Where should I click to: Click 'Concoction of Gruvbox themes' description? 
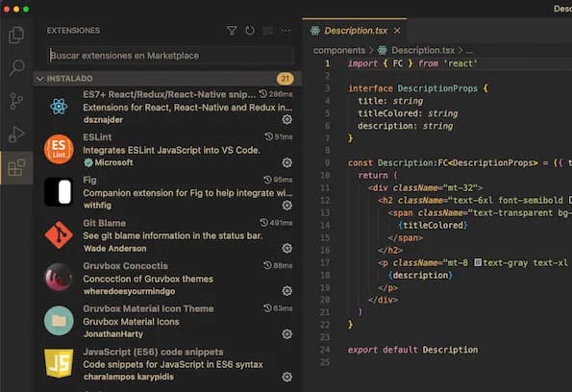click(x=148, y=279)
